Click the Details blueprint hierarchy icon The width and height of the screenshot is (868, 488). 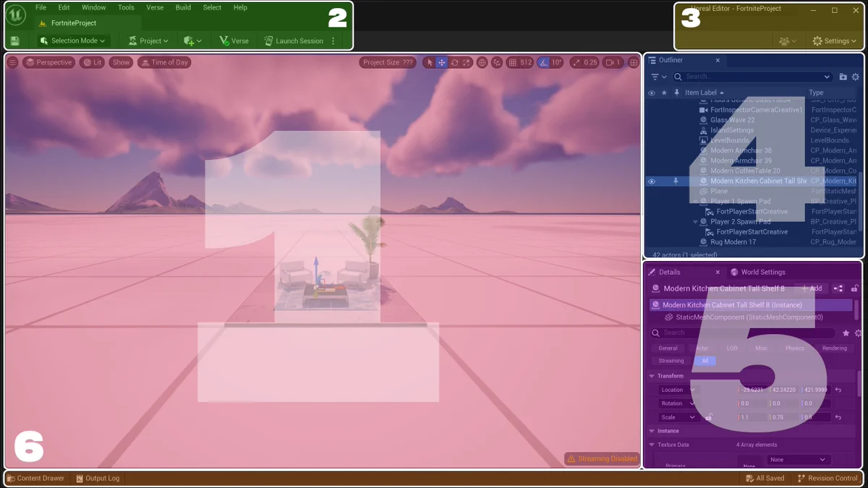tap(838, 288)
